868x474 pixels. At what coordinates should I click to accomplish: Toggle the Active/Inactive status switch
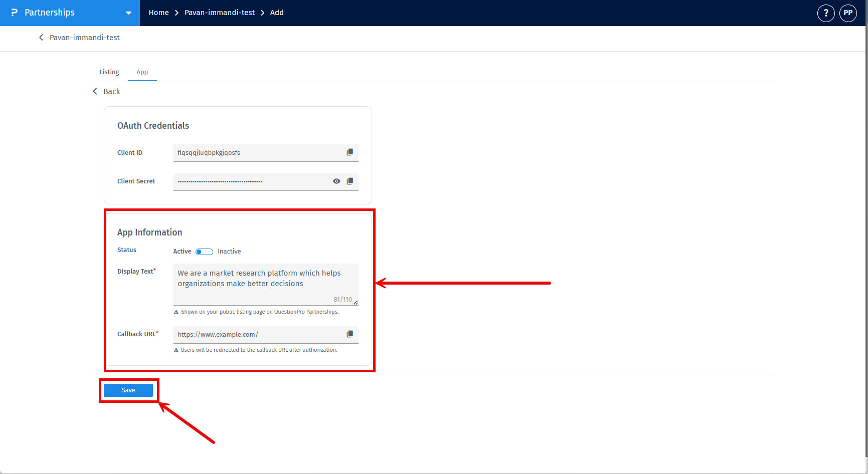point(204,252)
